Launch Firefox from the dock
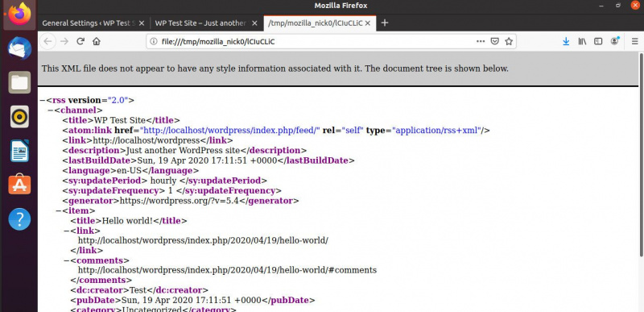 click(19, 15)
